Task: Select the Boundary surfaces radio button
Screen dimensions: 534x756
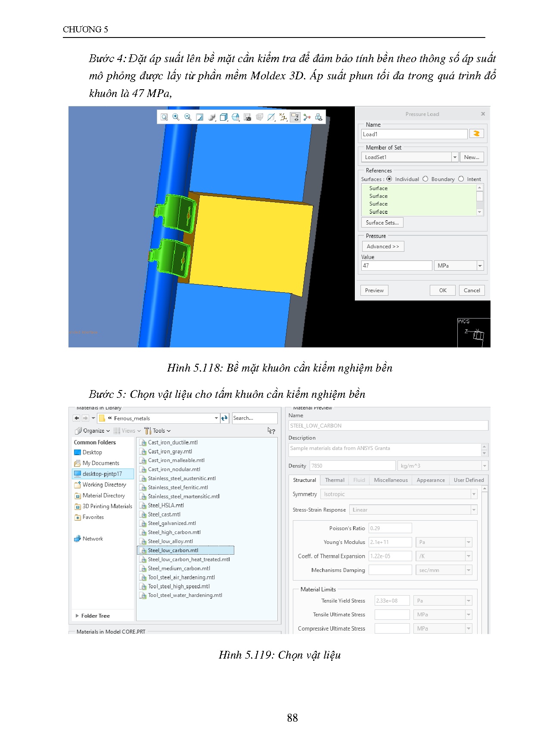Action: [425, 179]
